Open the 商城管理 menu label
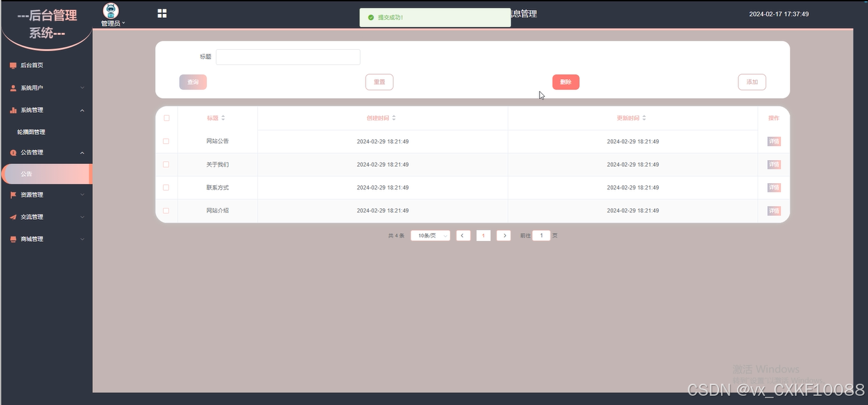Screen dimensions: 868x405 tap(32, 239)
